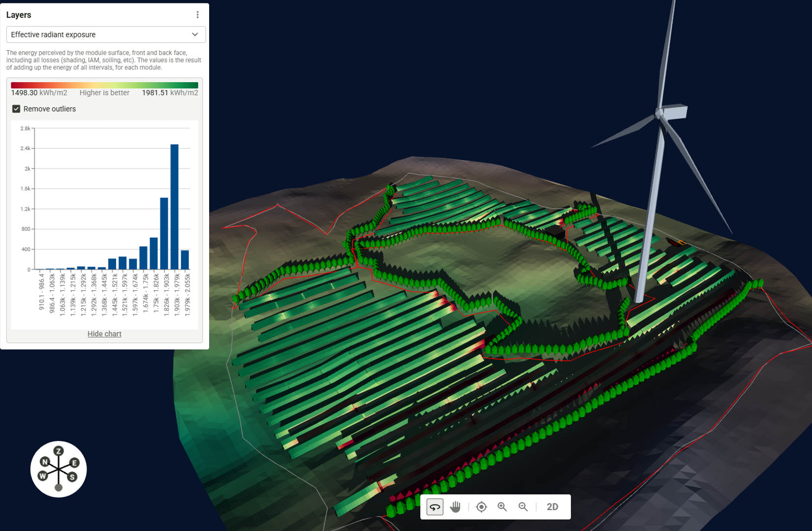
Task: Click the tallest histogram bar 1.903k-1.979k
Action: (x=174, y=207)
